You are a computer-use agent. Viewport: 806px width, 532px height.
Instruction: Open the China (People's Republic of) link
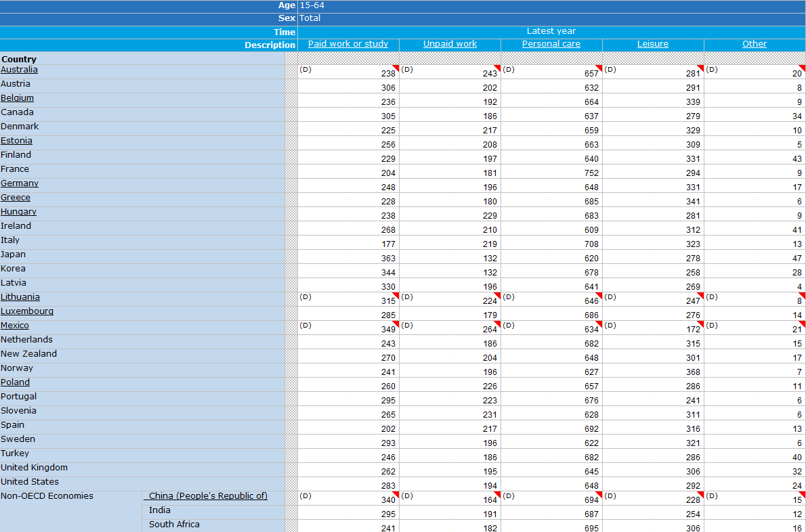(208, 496)
